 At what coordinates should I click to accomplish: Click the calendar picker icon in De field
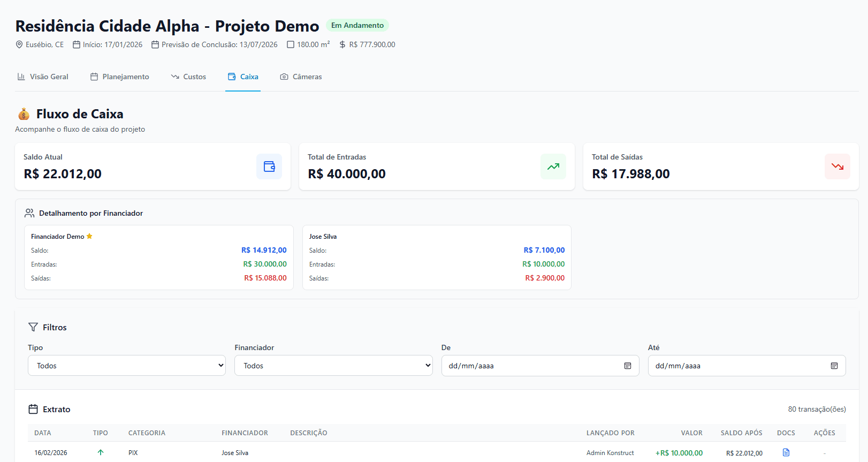coord(627,366)
